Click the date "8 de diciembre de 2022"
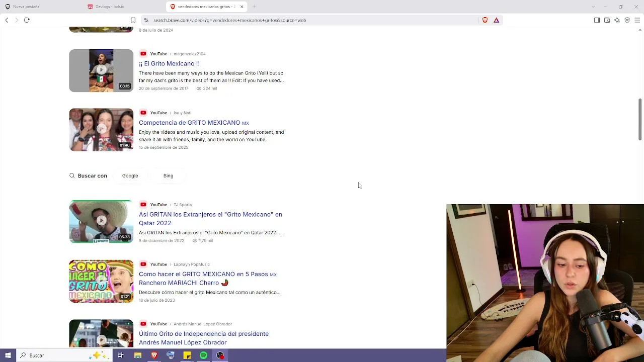644x362 pixels. [162, 241]
